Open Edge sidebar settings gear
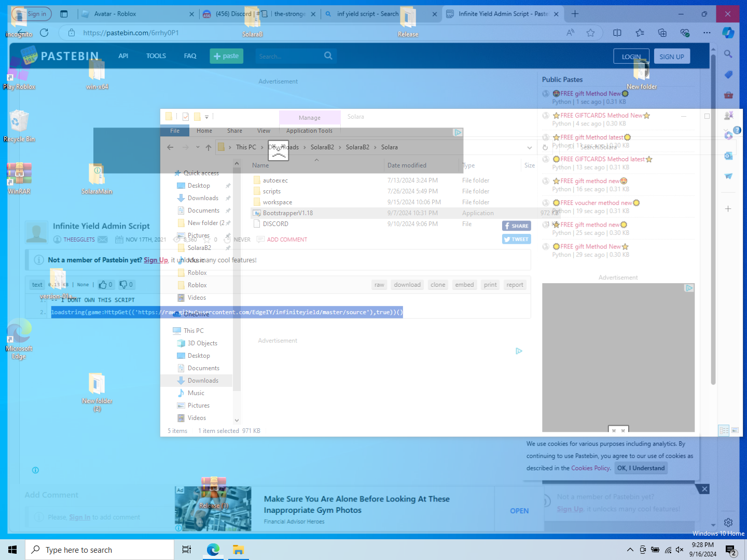The image size is (747, 560). 728,522
